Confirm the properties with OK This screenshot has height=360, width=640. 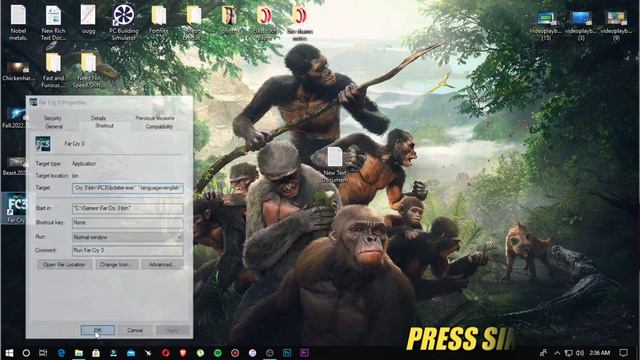(98, 330)
